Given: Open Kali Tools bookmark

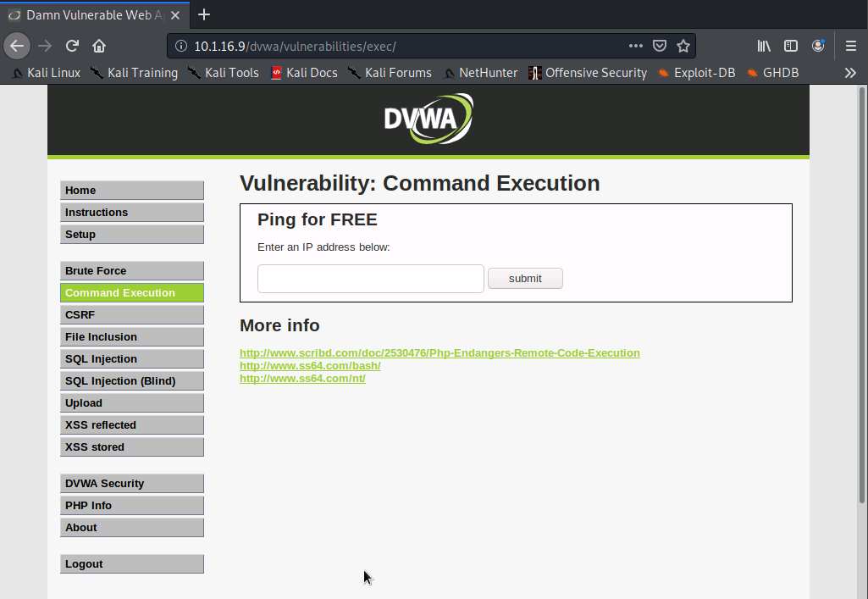Looking at the screenshot, I should (x=224, y=73).
